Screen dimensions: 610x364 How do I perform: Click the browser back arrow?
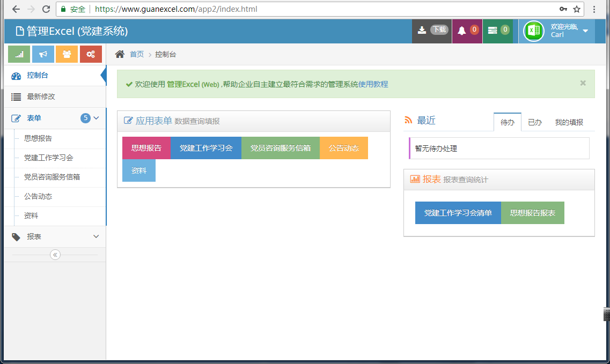click(16, 9)
